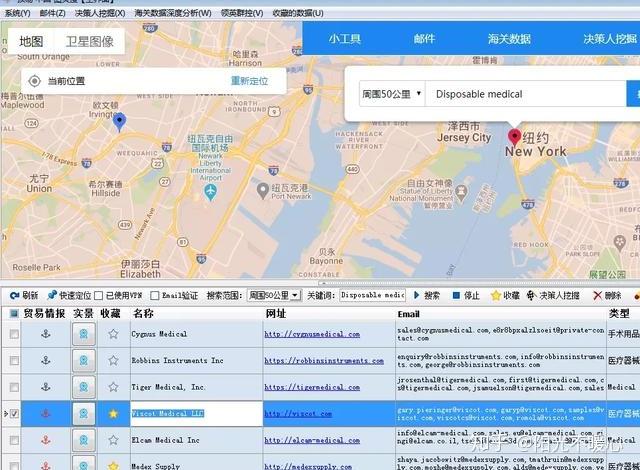Star Cygnus Medical as favorite
This screenshot has width=640, height=470.
tap(113, 334)
